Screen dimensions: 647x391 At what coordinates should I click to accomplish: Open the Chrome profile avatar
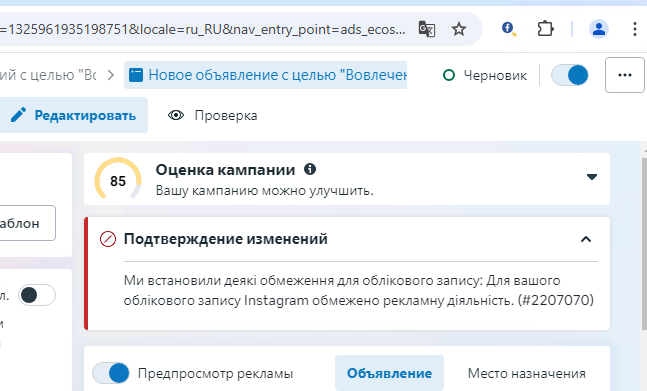599,29
